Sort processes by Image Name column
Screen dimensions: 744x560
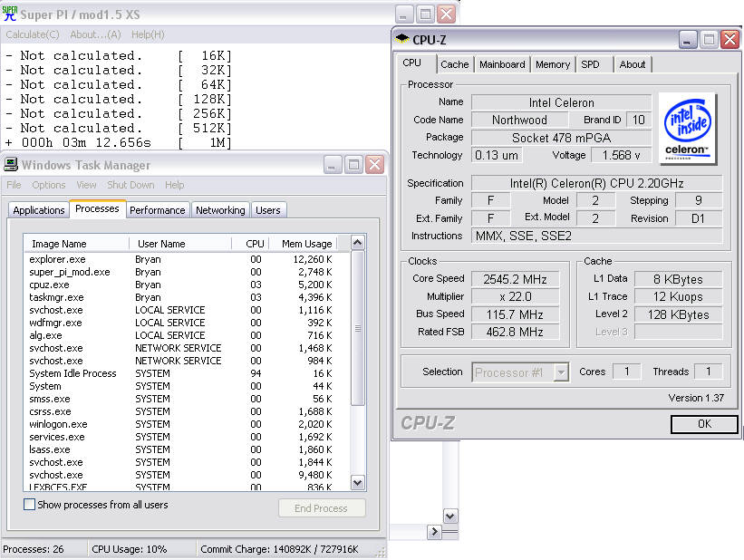76,244
